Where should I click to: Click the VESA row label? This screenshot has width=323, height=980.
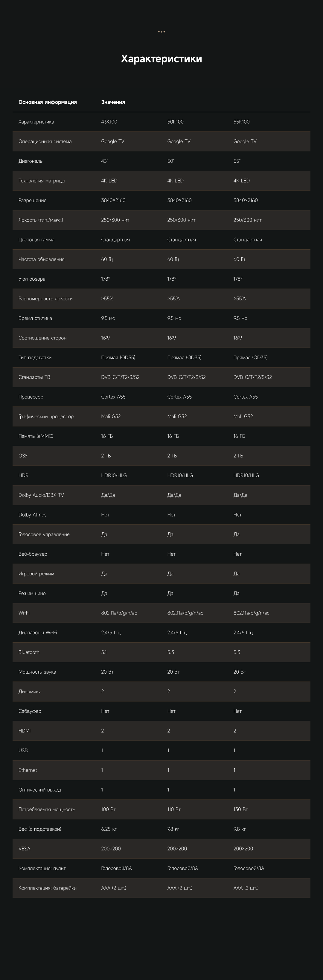click(x=25, y=848)
